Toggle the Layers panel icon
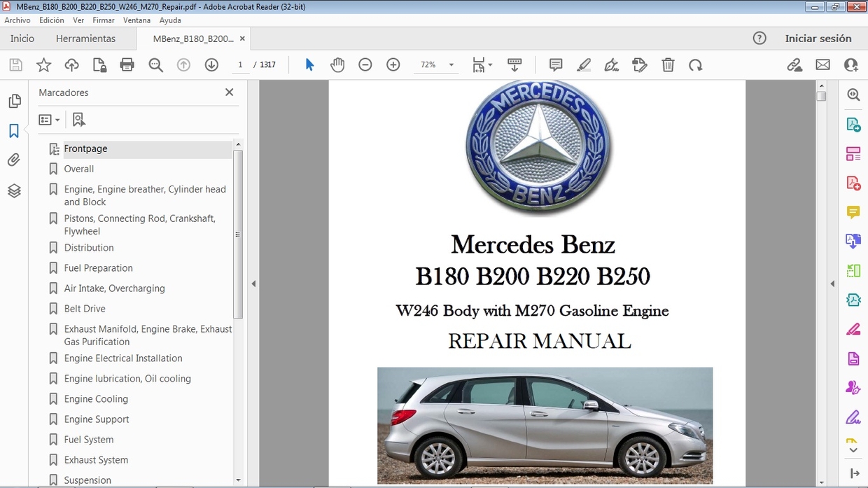Screen dimensions: 868x488 tap(14, 190)
